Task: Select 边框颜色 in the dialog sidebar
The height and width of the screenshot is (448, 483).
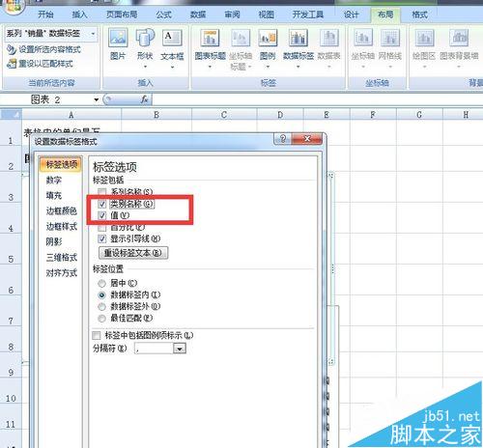Action: [x=62, y=210]
